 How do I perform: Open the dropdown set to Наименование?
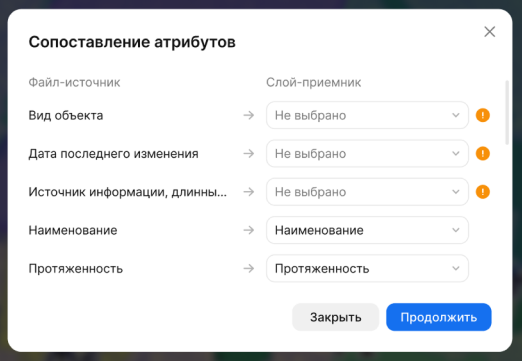click(367, 230)
